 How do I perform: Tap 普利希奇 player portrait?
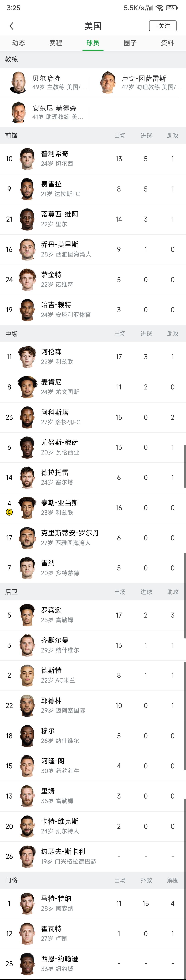point(27,159)
